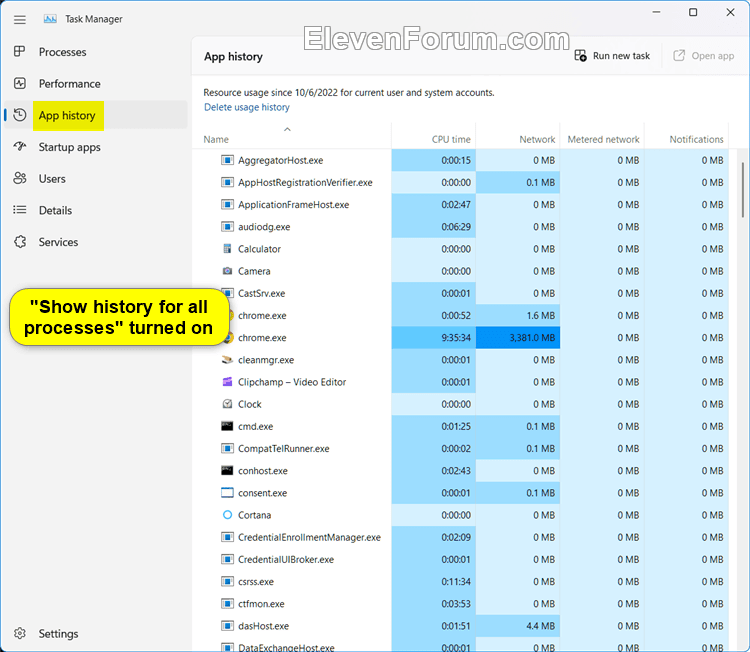Click the 3,381.0 MB network cell

click(x=518, y=338)
